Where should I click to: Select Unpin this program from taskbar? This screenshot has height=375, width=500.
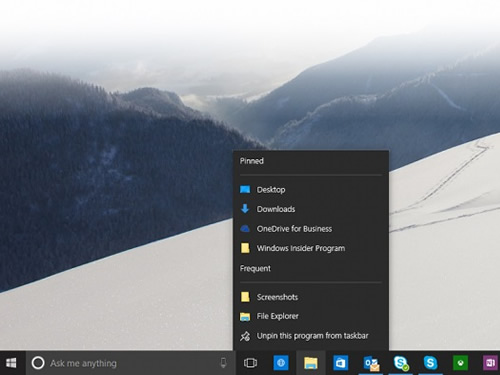pyautogui.click(x=311, y=336)
